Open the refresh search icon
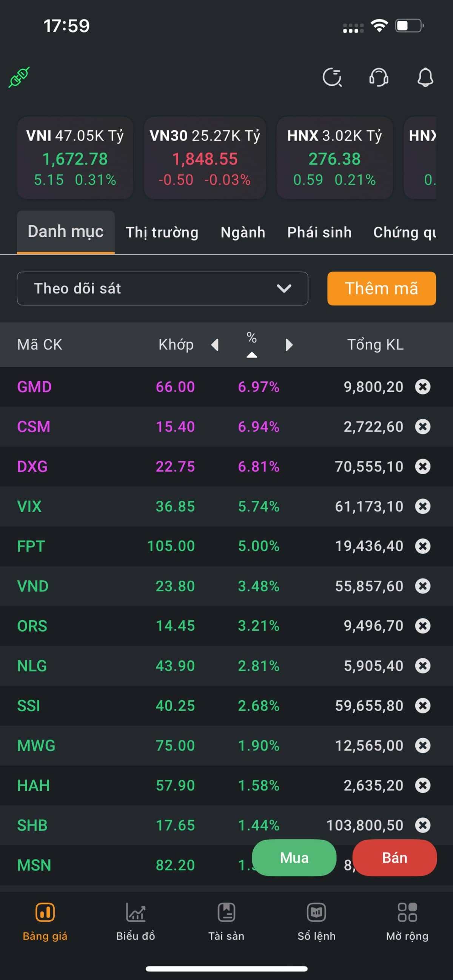 (x=332, y=78)
